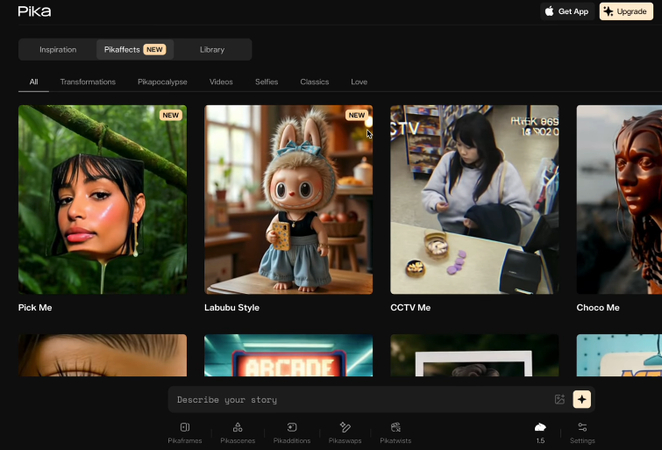Image resolution: width=662 pixels, height=450 pixels.
Task: Select the Pikaffects tab
Action: pos(134,49)
